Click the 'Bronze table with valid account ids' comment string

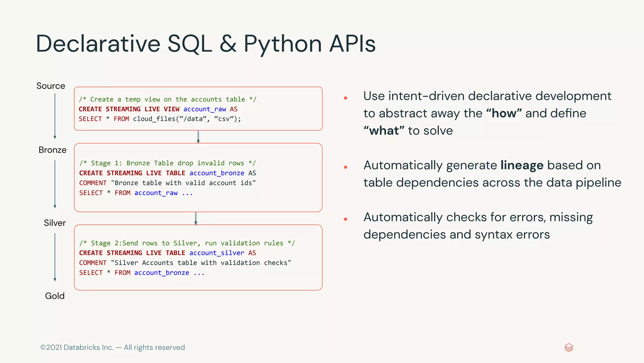(x=183, y=183)
